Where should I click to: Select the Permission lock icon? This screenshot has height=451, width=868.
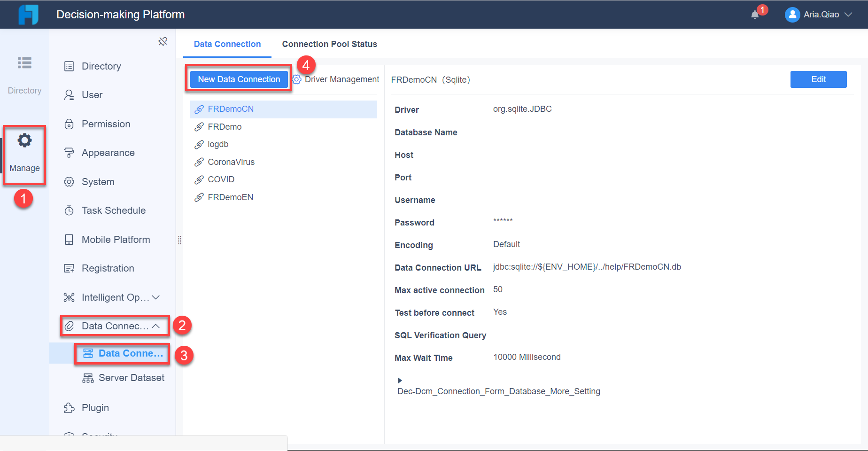[x=69, y=124]
